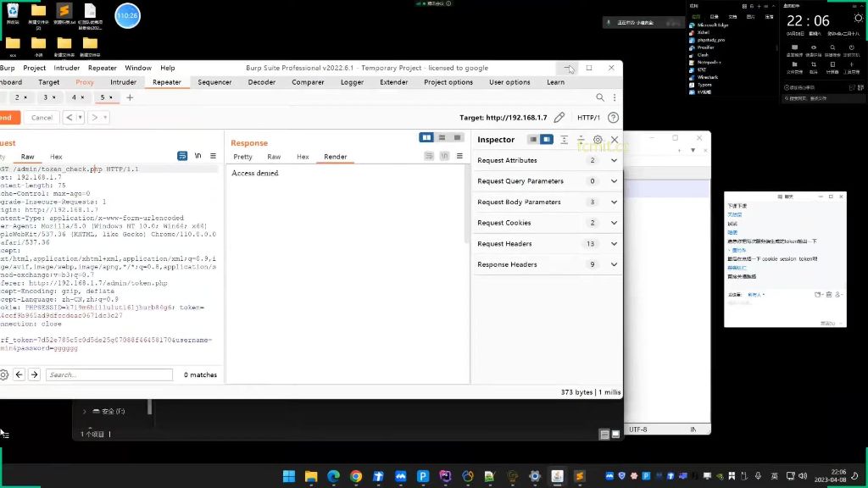Close the Inspector panel
Viewport: 868px width, 488px height.
(x=615, y=140)
